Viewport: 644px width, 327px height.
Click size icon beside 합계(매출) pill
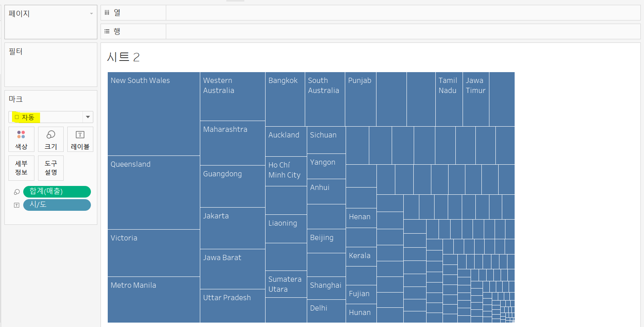(17, 192)
